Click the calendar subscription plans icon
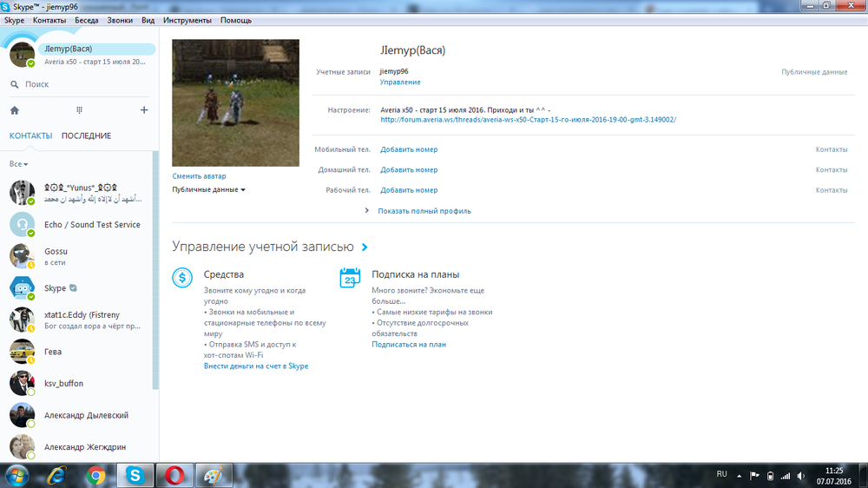Viewport: 868px width, 488px height. pos(350,278)
